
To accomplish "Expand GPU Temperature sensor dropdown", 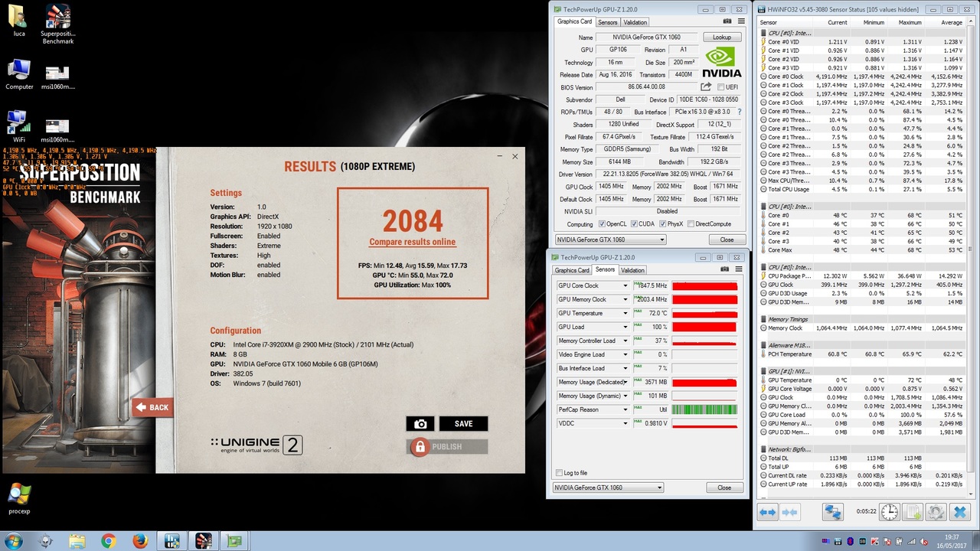I will (625, 313).
